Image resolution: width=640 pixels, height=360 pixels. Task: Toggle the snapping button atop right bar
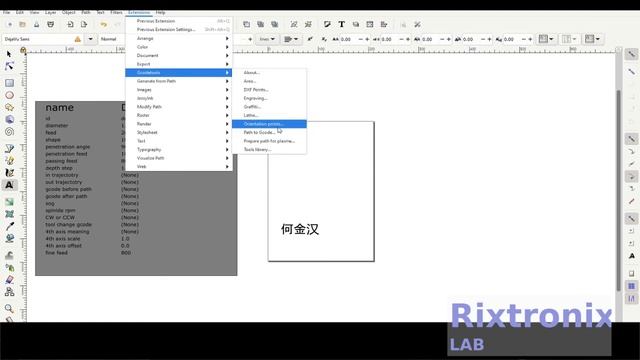(x=631, y=54)
